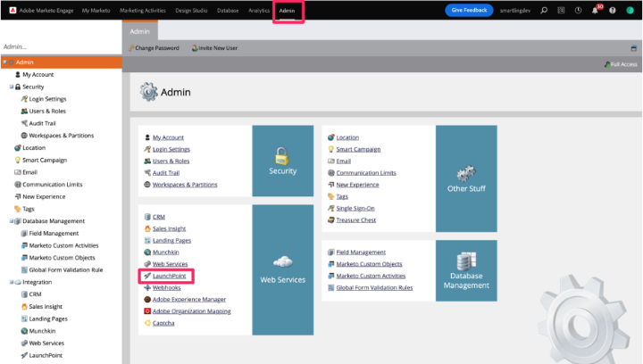
Task: Click the Security padlock tile
Action: click(x=283, y=161)
